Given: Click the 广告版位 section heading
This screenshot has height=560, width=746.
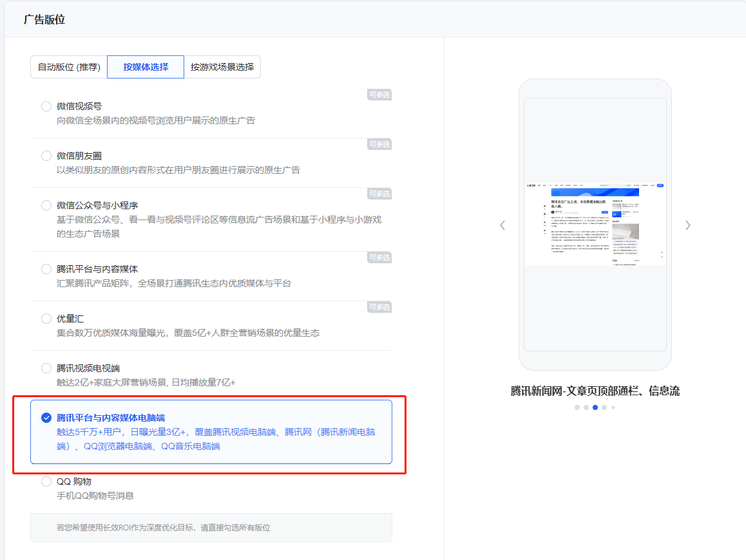Looking at the screenshot, I should [44, 19].
